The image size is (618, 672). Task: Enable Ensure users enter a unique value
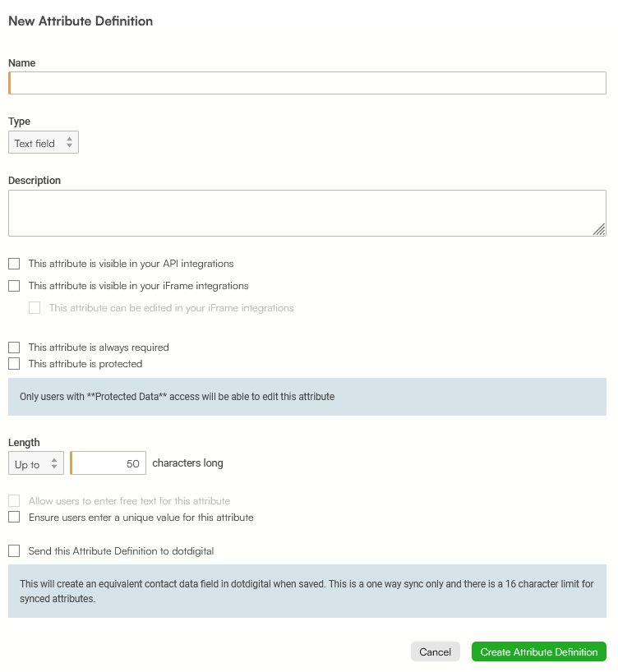click(14, 517)
